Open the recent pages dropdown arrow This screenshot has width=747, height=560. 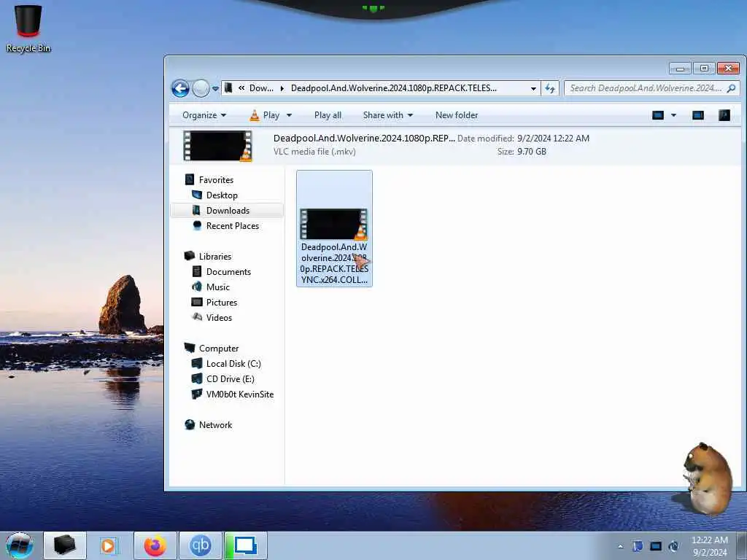click(x=215, y=88)
